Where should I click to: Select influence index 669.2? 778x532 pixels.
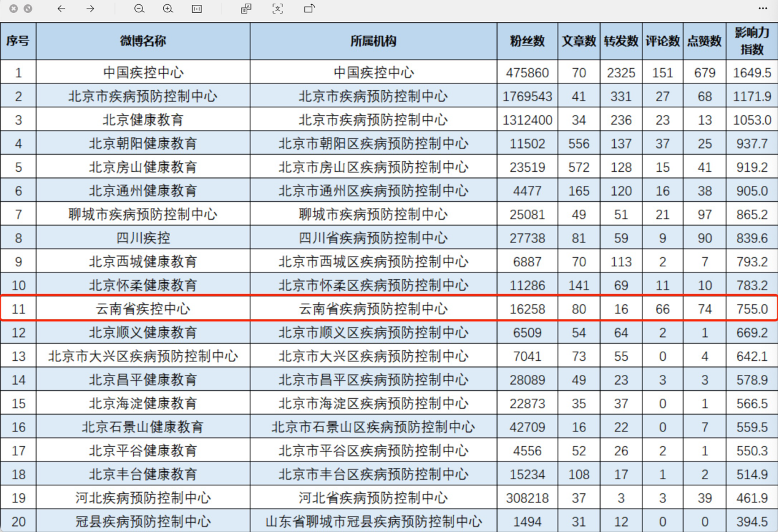click(x=752, y=333)
